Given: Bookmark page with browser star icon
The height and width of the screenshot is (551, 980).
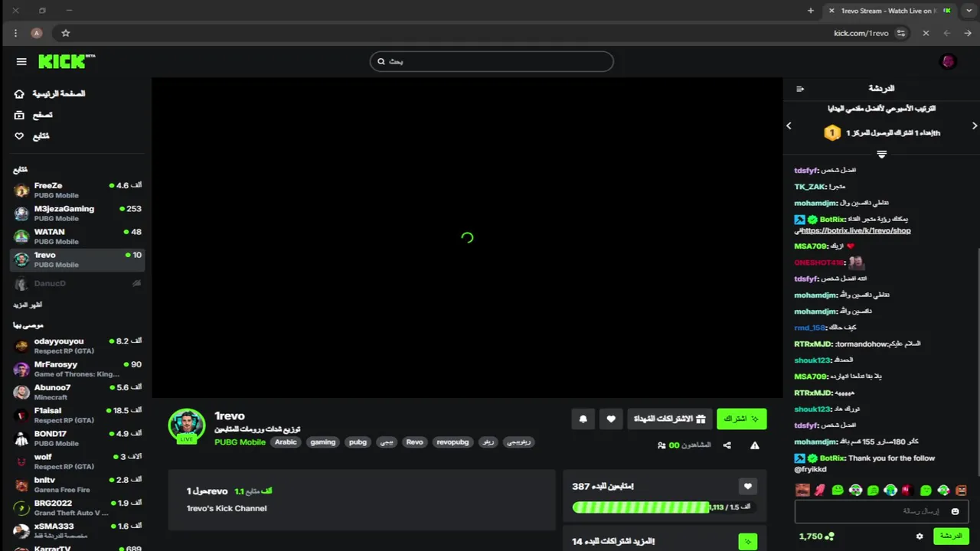Looking at the screenshot, I should point(66,33).
